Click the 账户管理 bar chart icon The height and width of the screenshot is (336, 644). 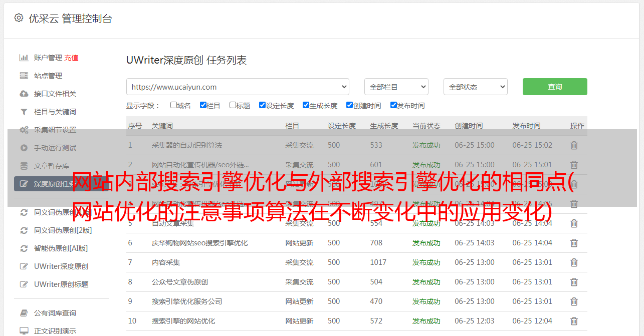pos(24,58)
